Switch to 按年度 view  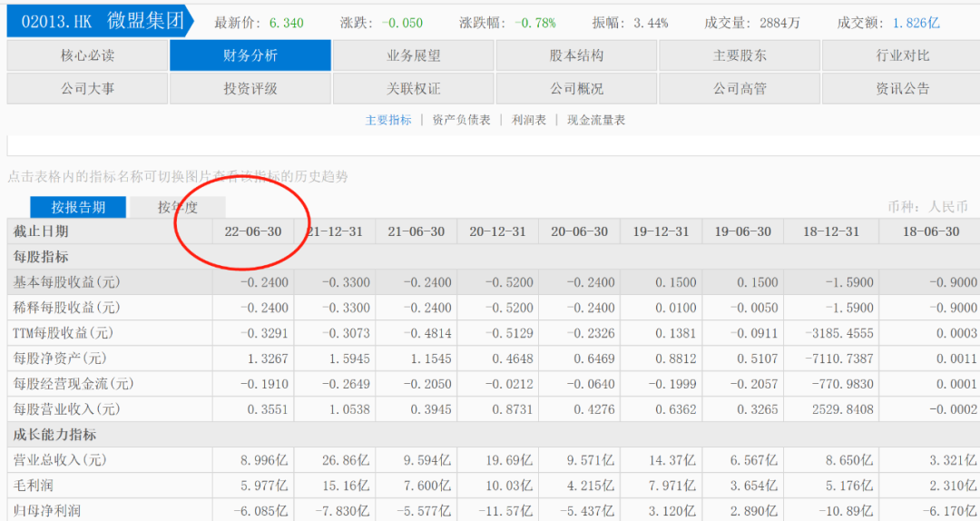[x=178, y=207]
